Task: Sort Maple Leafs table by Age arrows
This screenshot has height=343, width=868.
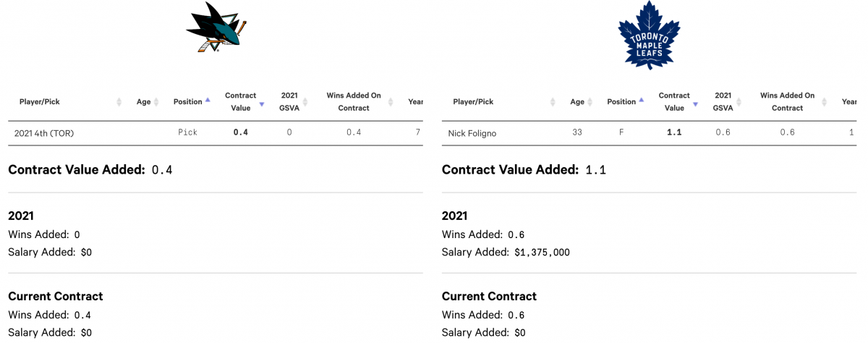Action: pos(590,102)
